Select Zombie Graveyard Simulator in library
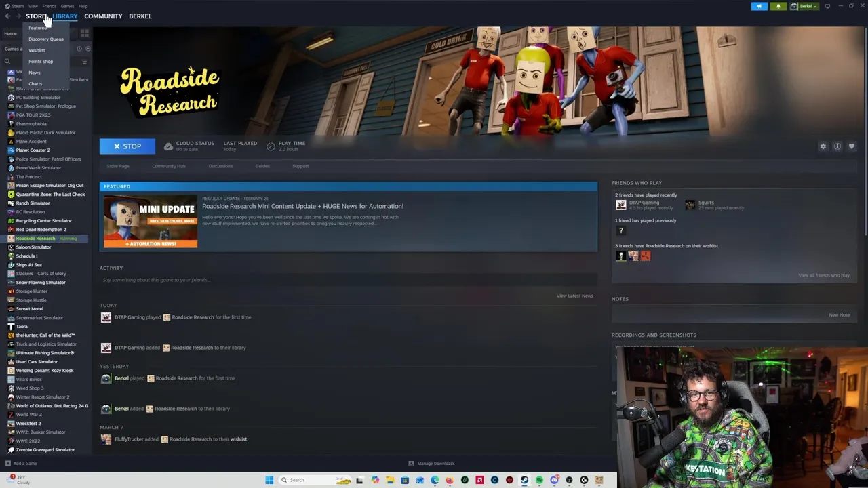The image size is (868, 488). click(x=45, y=450)
